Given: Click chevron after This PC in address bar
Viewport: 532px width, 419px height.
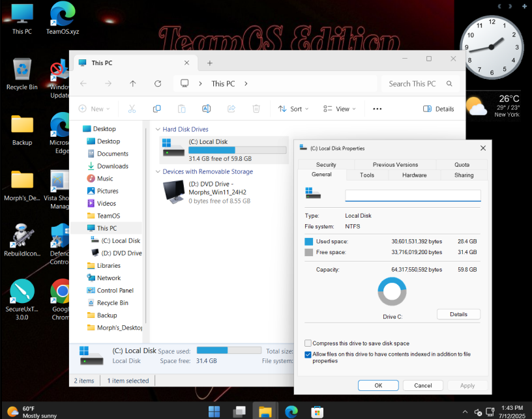Looking at the screenshot, I should click(246, 83).
